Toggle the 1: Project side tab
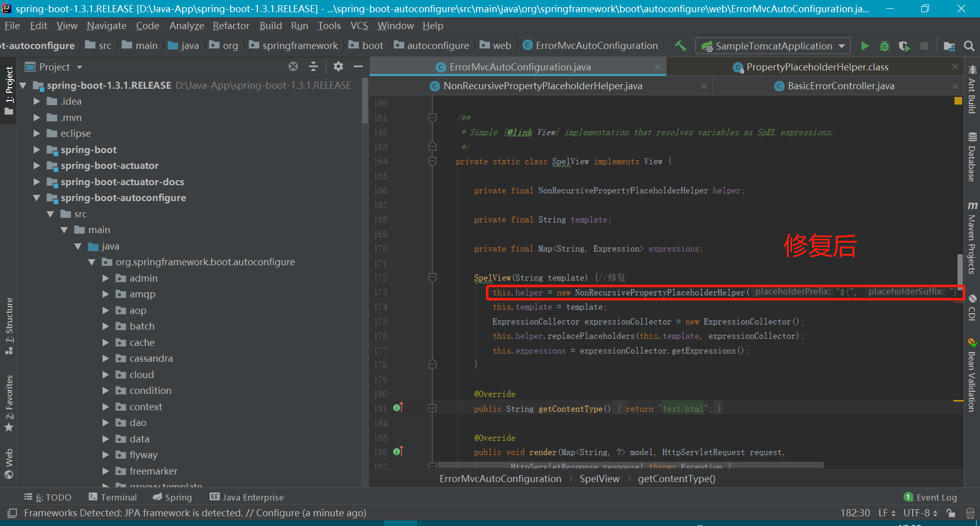Image resolution: width=980 pixels, height=526 pixels. (9, 91)
